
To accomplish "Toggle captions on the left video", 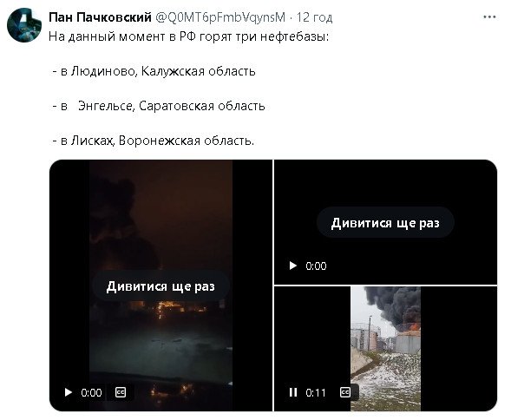I will click(x=121, y=392).
